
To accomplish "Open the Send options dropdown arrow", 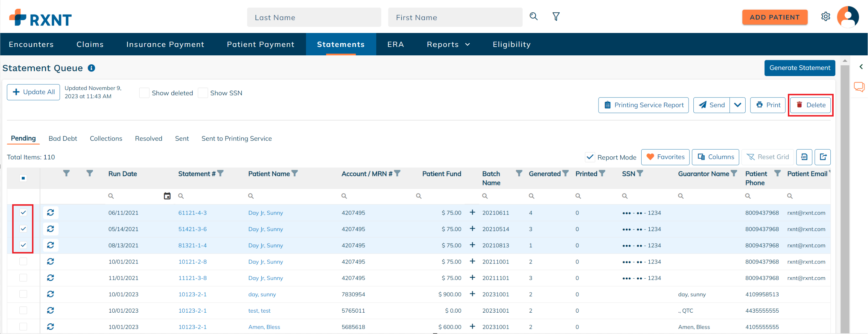I will 737,105.
